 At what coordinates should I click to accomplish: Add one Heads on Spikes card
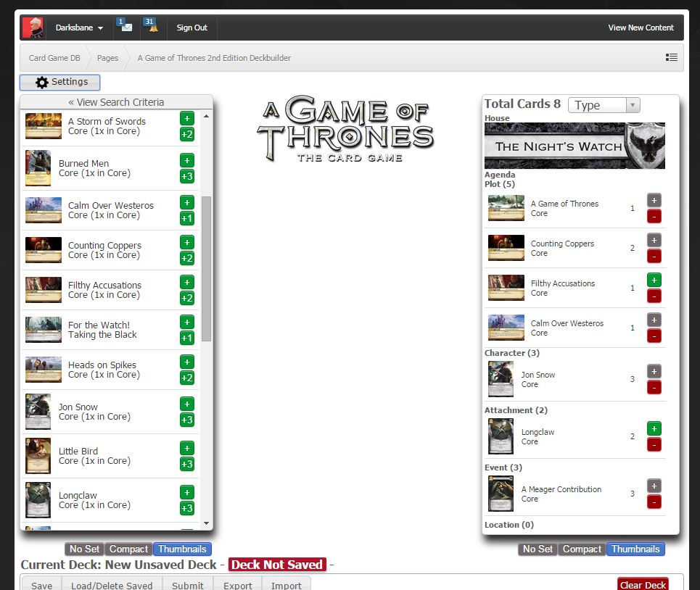[187, 362]
